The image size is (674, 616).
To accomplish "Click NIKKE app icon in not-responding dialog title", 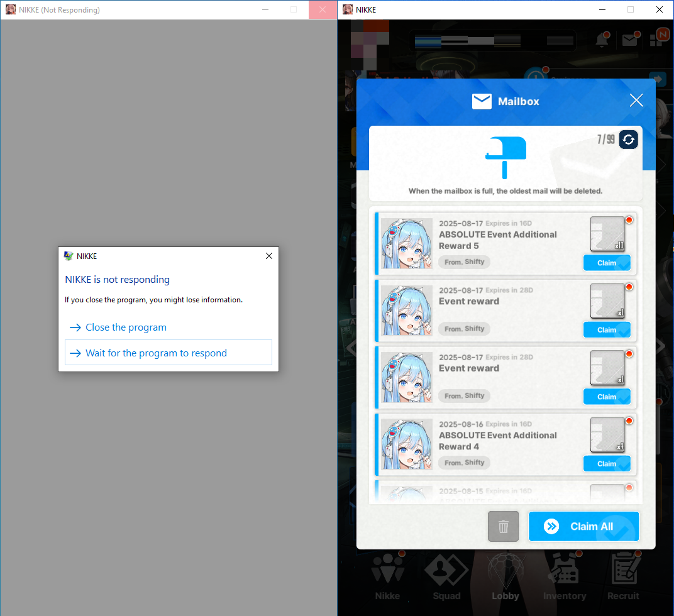I will (69, 256).
